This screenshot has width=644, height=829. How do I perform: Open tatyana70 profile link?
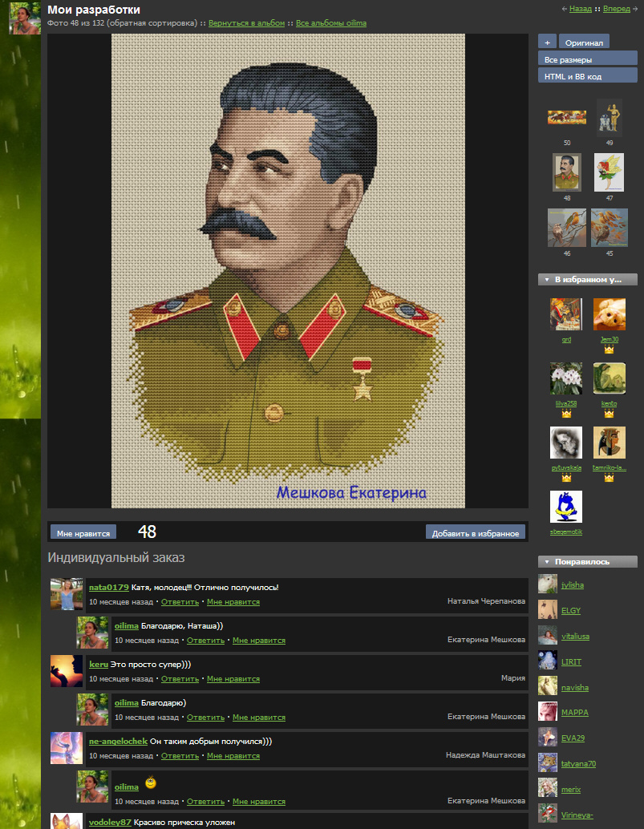click(578, 764)
